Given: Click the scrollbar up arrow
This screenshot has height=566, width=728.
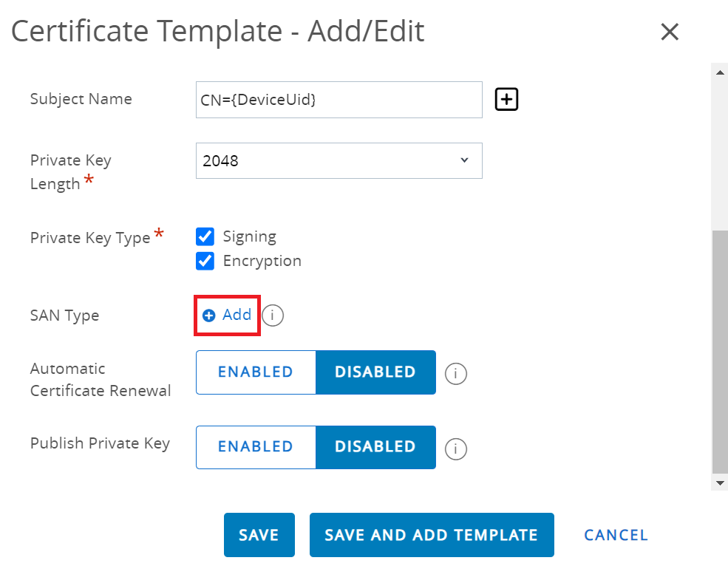Looking at the screenshot, I should pyautogui.click(x=719, y=72).
